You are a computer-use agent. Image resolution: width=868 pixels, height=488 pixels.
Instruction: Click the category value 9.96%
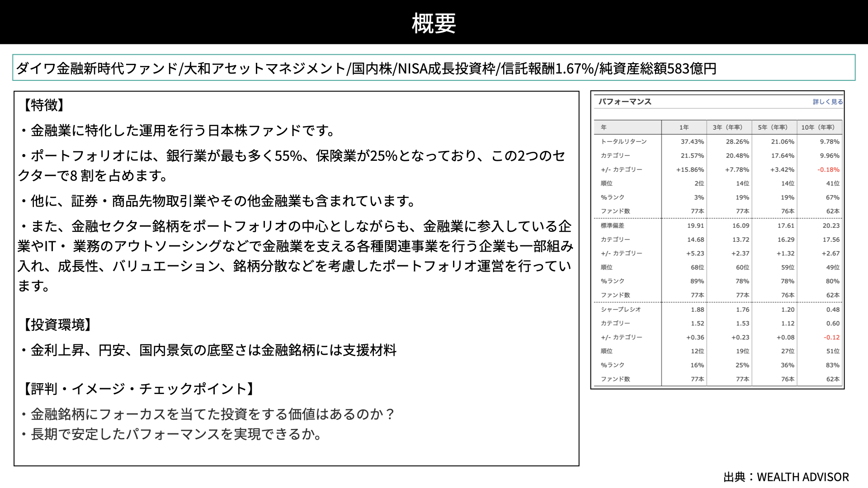pyautogui.click(x=830, y=155)
